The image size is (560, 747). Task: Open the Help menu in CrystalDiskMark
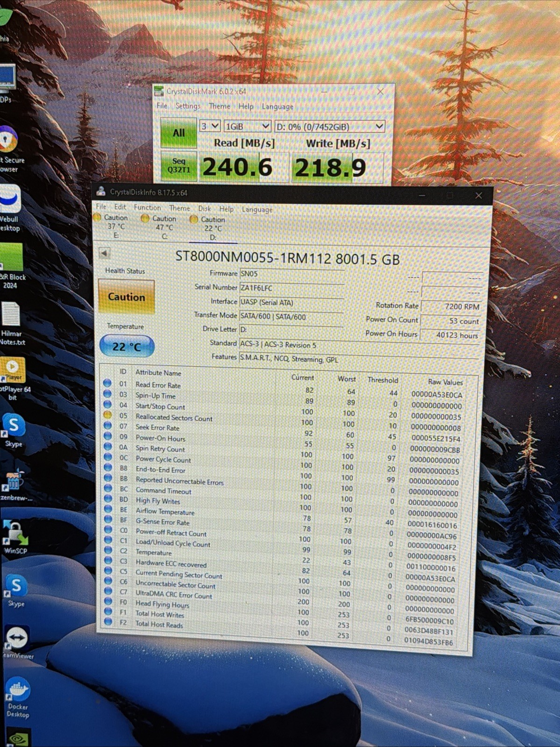tap(246, 106)
